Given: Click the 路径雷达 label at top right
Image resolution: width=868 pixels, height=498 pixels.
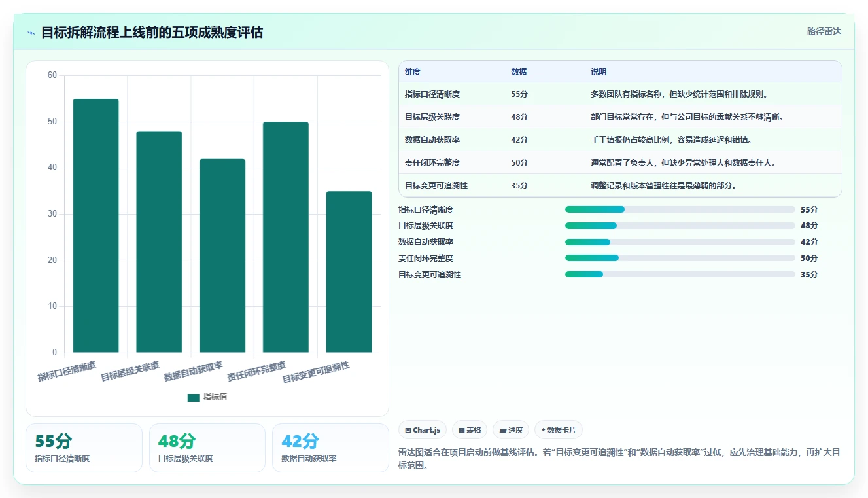Looking at the screenshot, I should pos(824,31).
